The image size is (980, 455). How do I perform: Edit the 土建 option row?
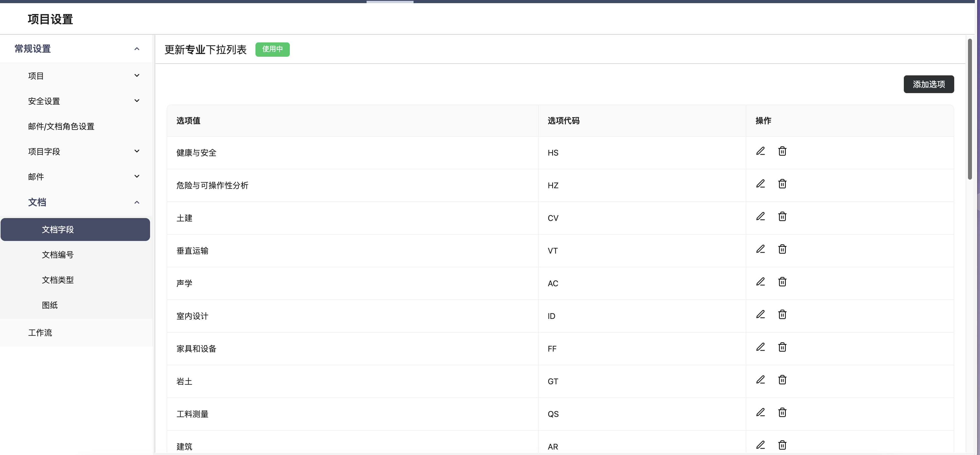coord(760,217)
